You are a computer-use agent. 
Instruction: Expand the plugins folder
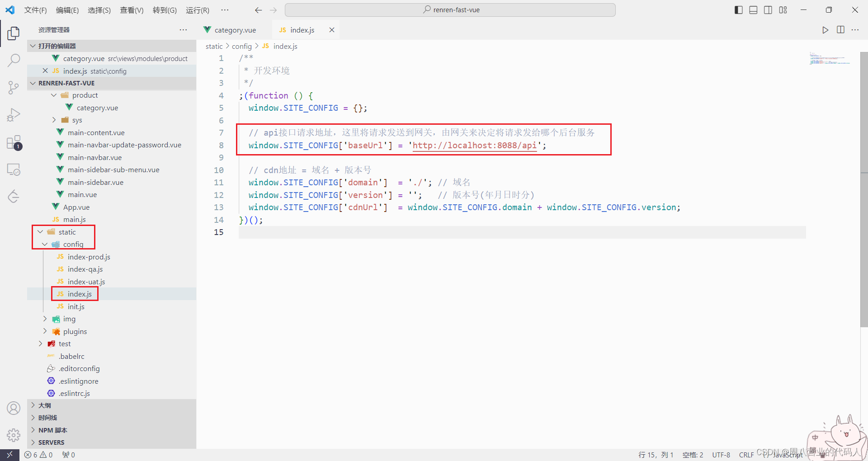45,331
